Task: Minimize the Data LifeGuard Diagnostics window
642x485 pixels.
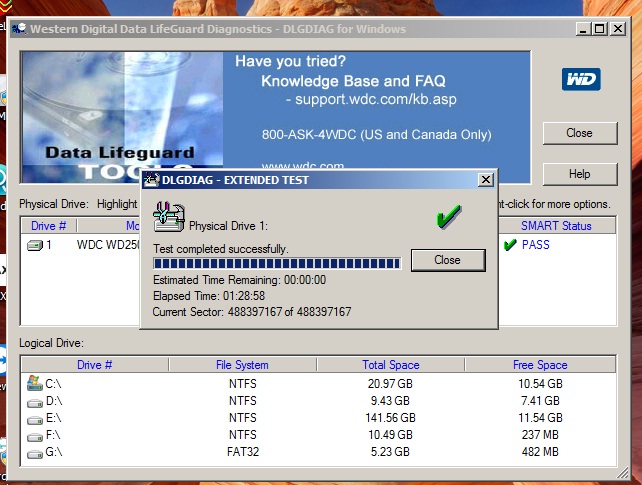Action: [583, 29]
